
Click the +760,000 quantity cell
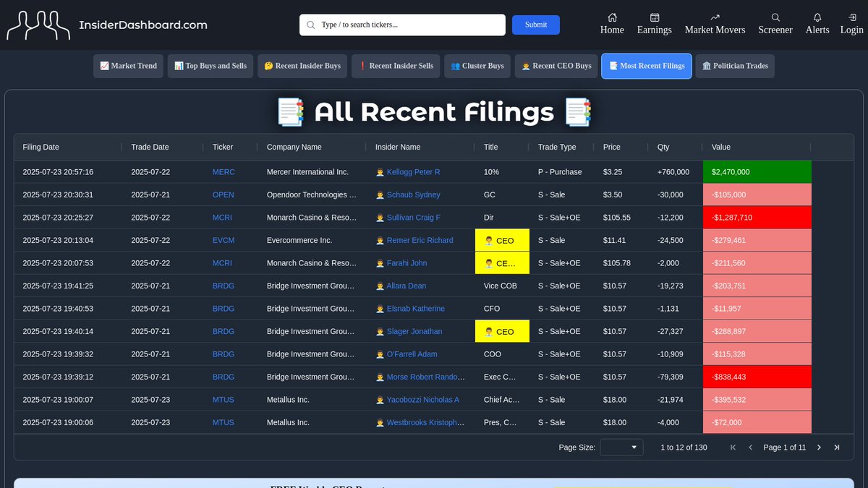pos(676,172)
